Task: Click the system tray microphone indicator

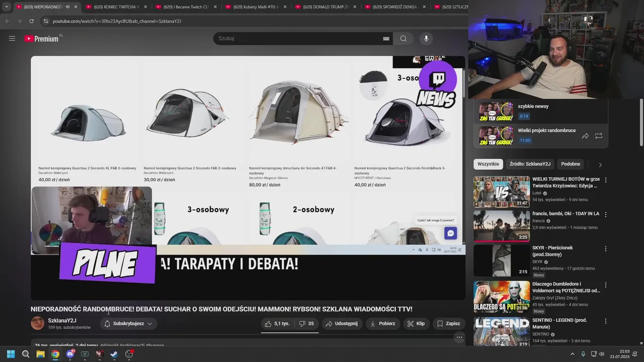Action: (583, 354)
